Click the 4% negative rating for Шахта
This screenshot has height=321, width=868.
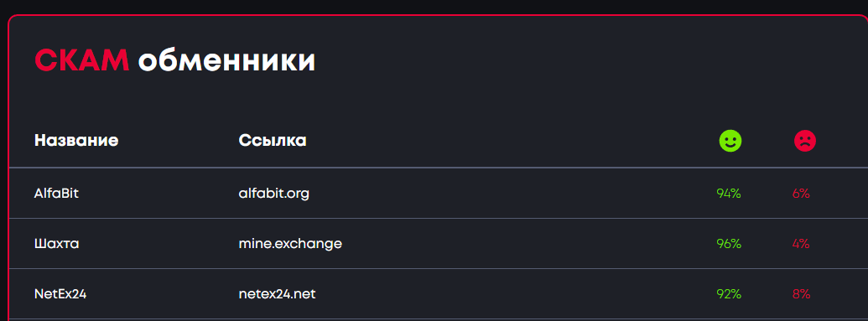801,244
